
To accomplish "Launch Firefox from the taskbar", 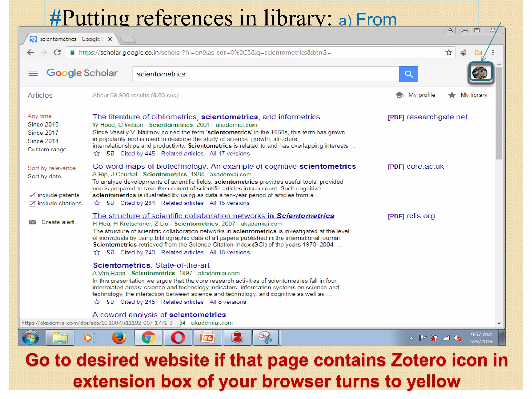I will click(119, 338).
